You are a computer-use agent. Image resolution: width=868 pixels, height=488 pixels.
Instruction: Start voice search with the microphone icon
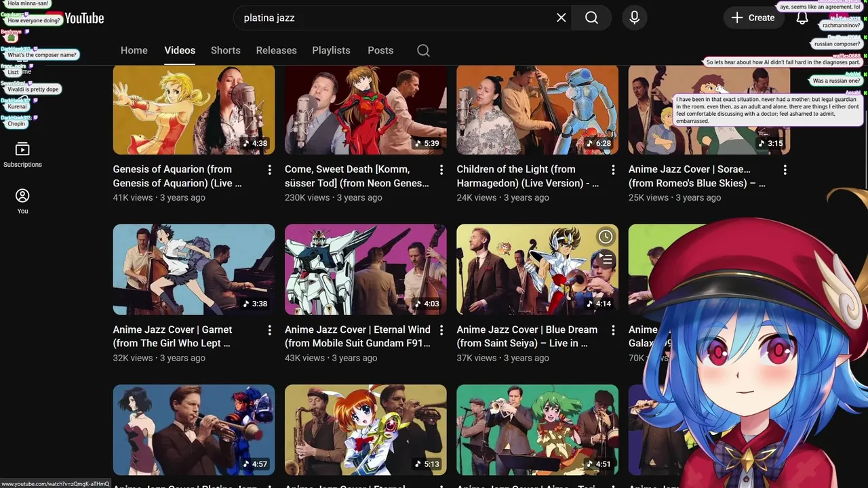[x=634, y=18]
